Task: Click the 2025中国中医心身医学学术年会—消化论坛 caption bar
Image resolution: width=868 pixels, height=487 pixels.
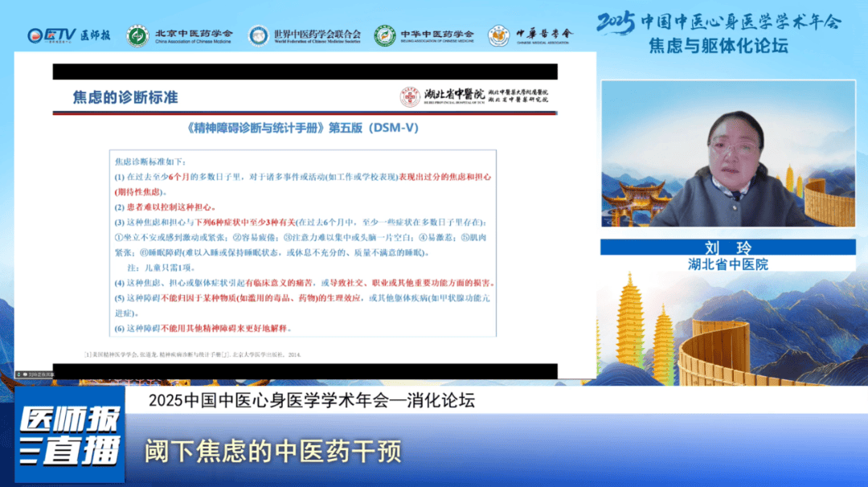Action: [312, 399]
